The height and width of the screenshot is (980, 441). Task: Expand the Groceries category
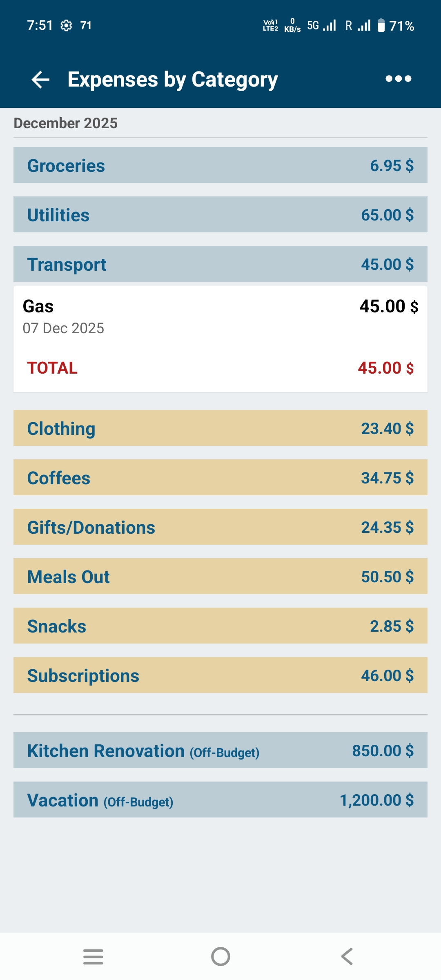pos(220,165)
